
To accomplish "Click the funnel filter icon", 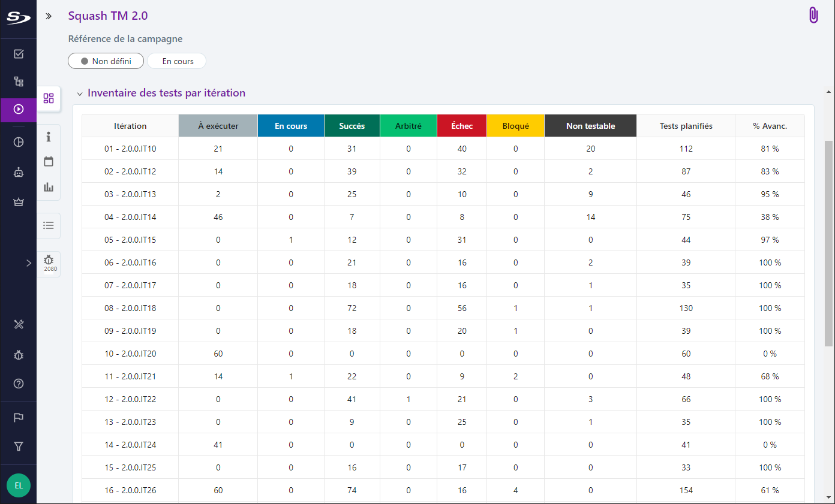I will 19,446.
